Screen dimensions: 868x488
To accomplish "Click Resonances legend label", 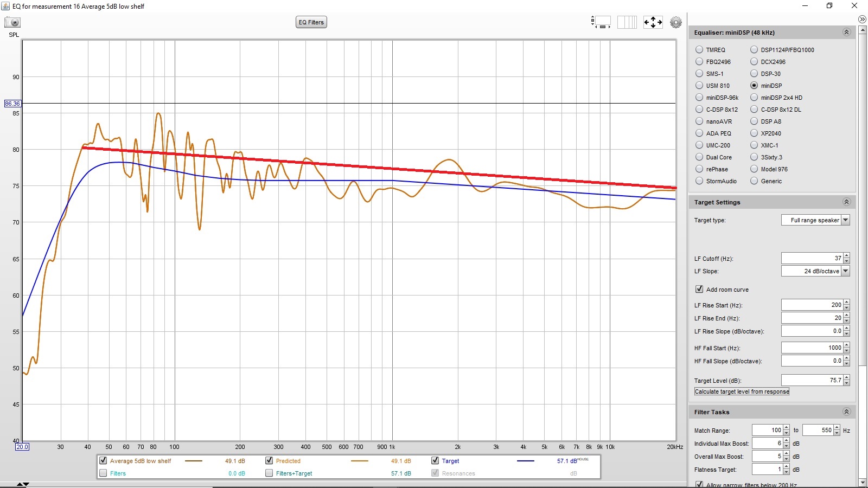I will 458,473.
